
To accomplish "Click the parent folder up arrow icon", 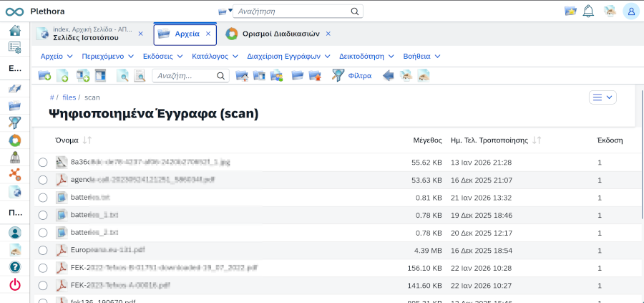I will coord(315,76).
